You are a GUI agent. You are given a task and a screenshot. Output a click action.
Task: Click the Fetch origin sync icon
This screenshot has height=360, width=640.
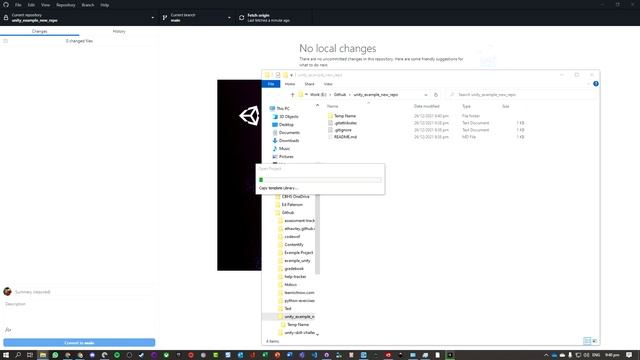242,18
